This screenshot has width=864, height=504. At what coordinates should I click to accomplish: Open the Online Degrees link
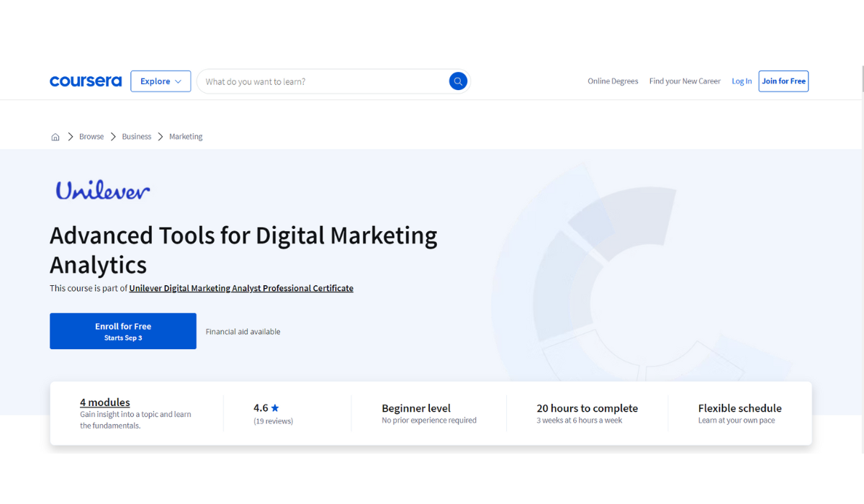613,81
